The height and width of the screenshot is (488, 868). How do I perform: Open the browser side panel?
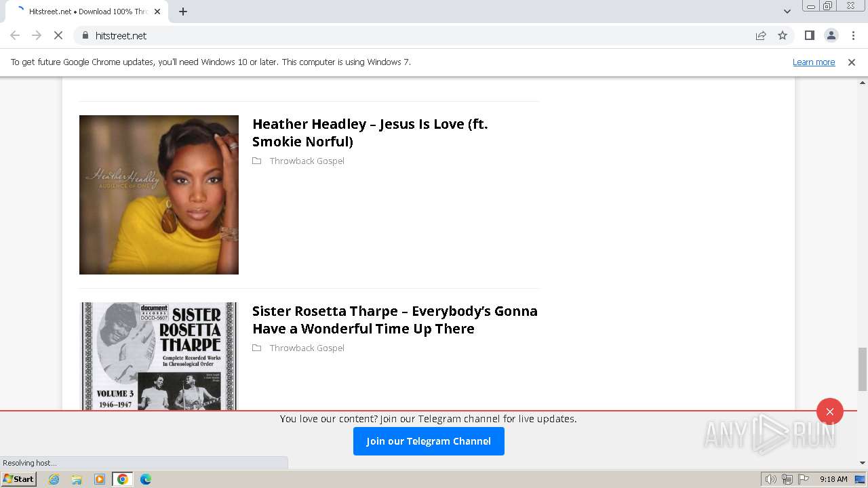tap(809, 35)
